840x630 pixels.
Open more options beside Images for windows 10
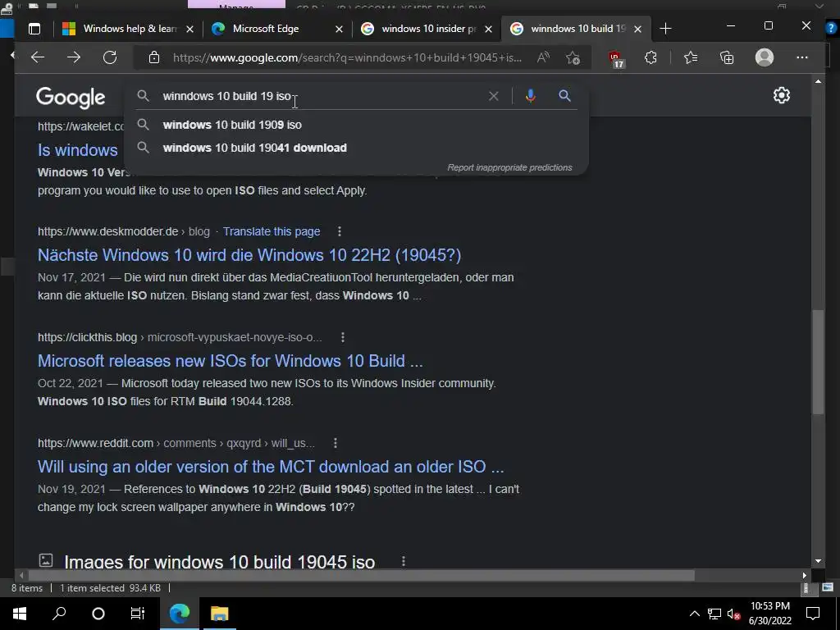(x=404, y=561)
